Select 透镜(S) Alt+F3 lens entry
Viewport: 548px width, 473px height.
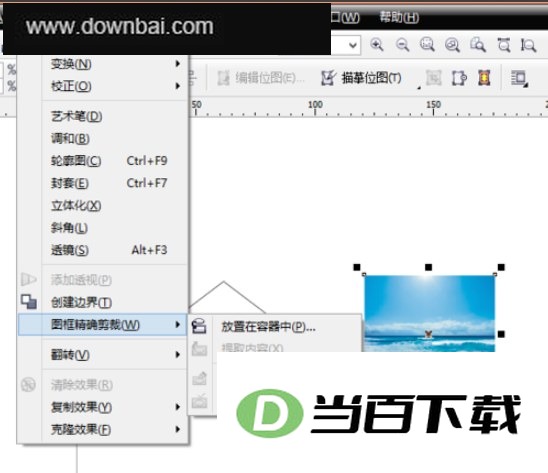(x=115, y=250)
